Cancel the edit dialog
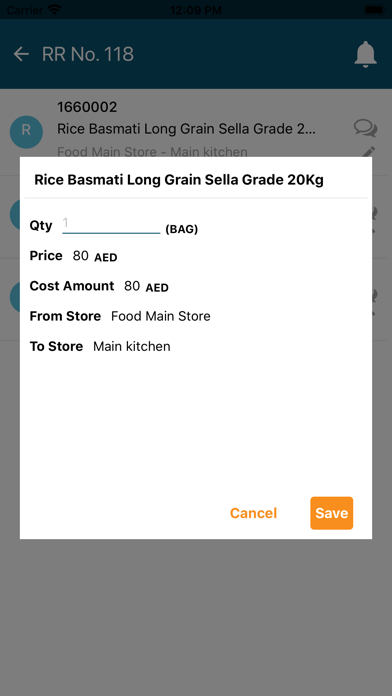 click(253, 513)
